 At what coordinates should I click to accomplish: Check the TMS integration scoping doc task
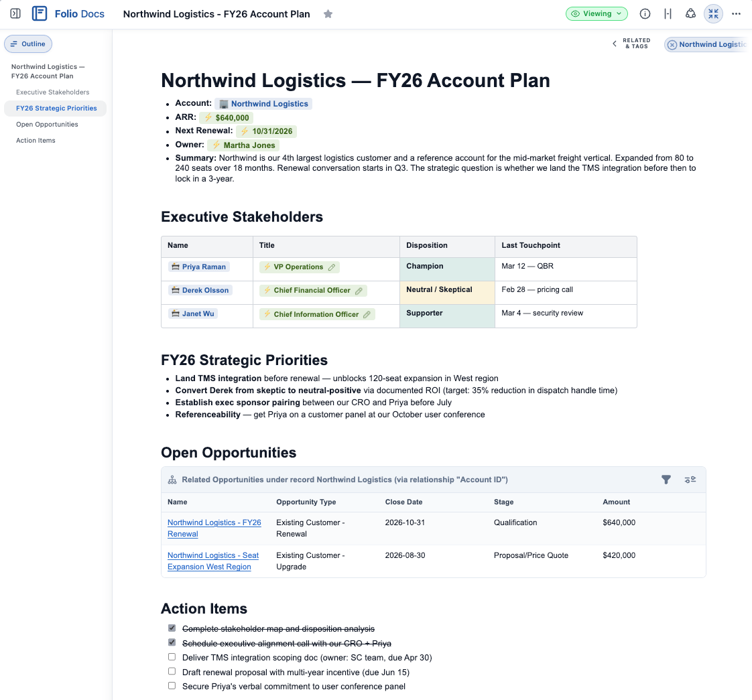172,656
